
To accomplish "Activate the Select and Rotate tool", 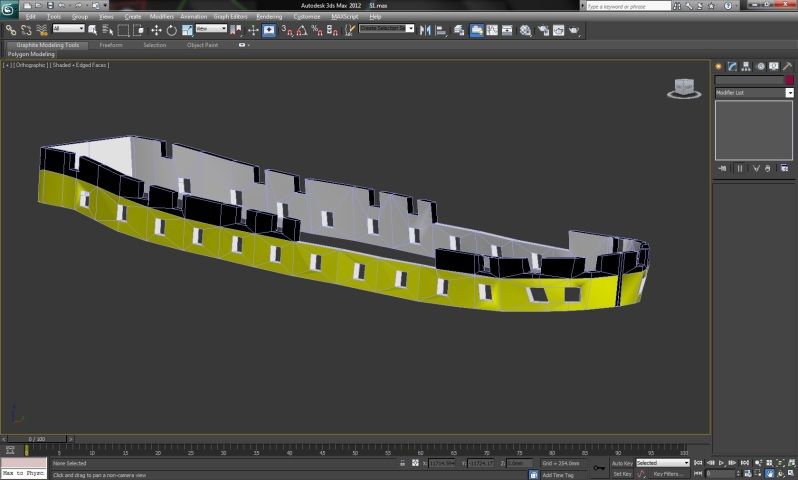I will [172, 31].
